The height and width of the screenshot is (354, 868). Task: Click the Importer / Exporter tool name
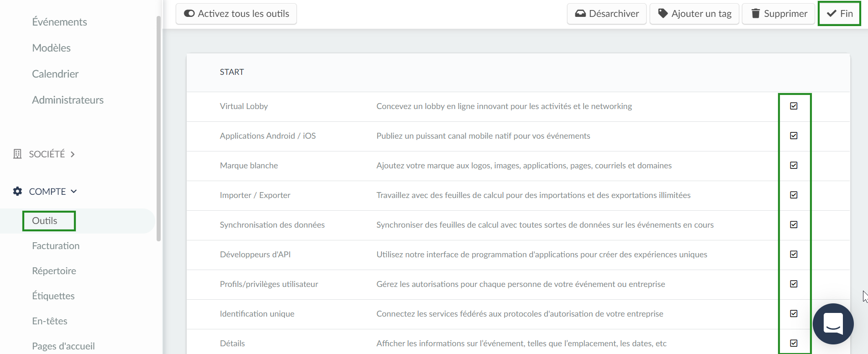click(255, 195)
